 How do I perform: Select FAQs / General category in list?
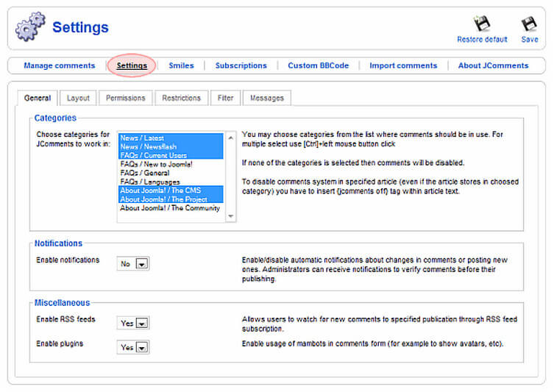(x=145, y=173)
